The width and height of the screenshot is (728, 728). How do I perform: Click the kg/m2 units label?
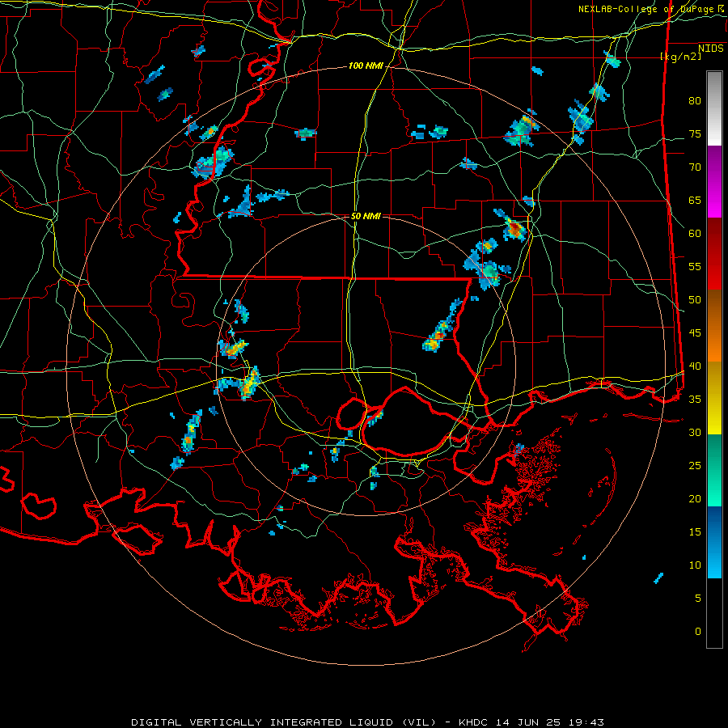[680, 56]
